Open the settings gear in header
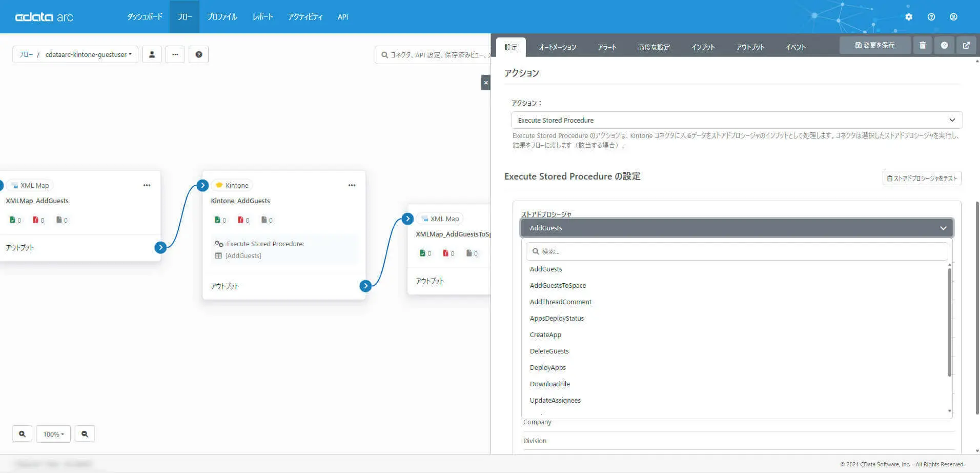The height and width of the screenshot is (473, 980). [909, 17]
